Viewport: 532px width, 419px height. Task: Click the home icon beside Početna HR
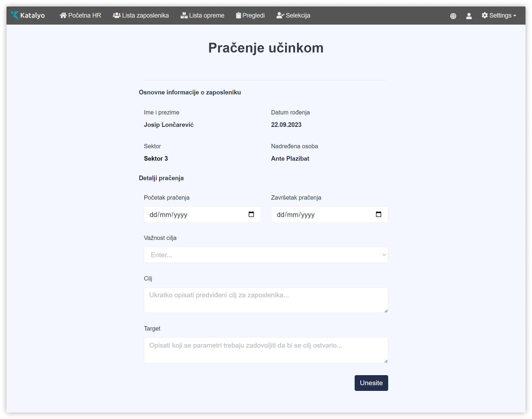(x=63, y=15)
